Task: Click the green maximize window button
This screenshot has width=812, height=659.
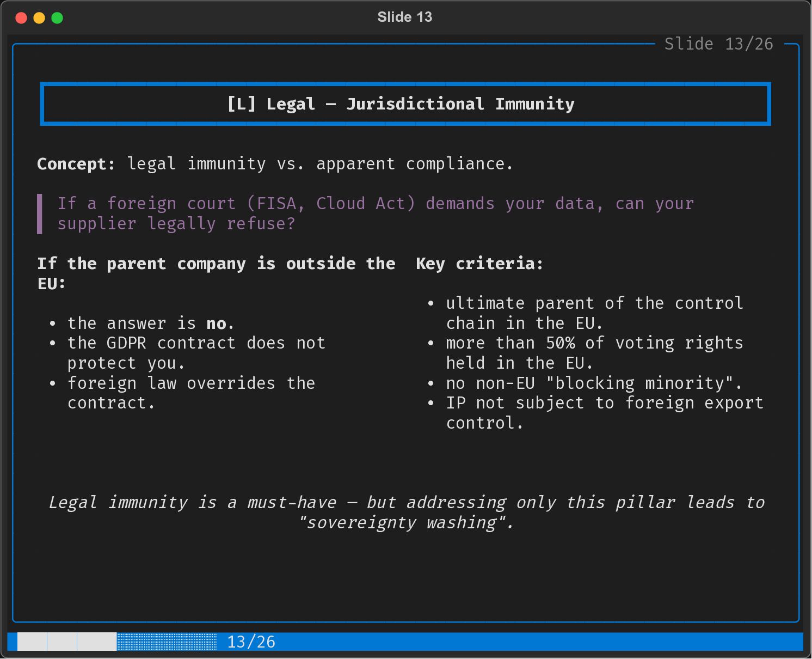Action: point(57,18)
